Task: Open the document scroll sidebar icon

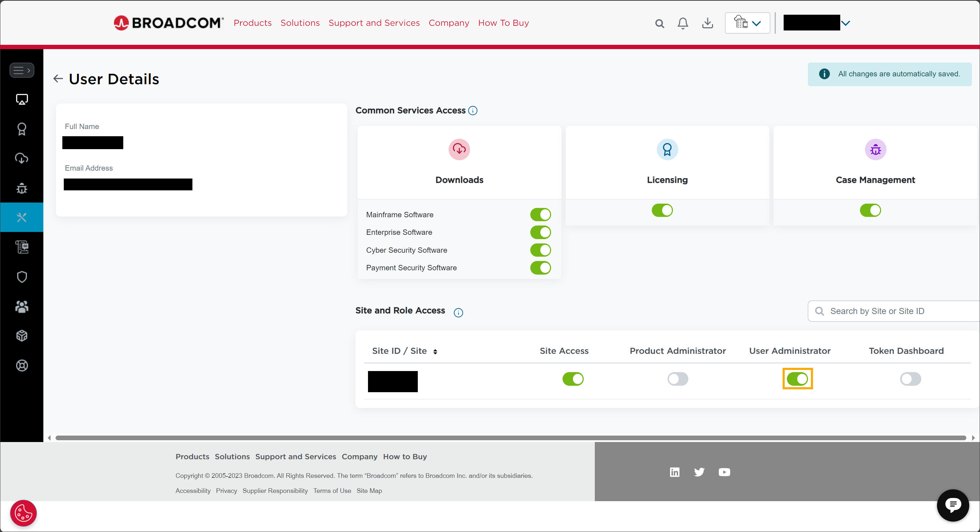Action: pos(22,247)
